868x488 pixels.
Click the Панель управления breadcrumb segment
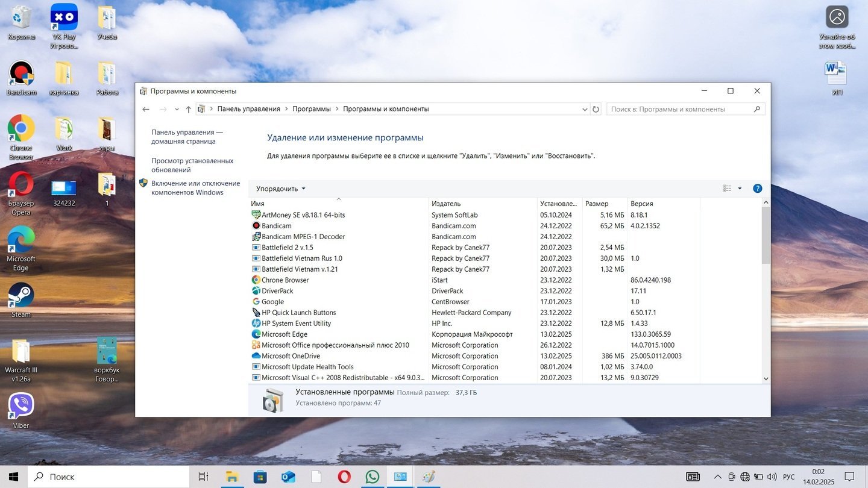click(x=249, y=109)
